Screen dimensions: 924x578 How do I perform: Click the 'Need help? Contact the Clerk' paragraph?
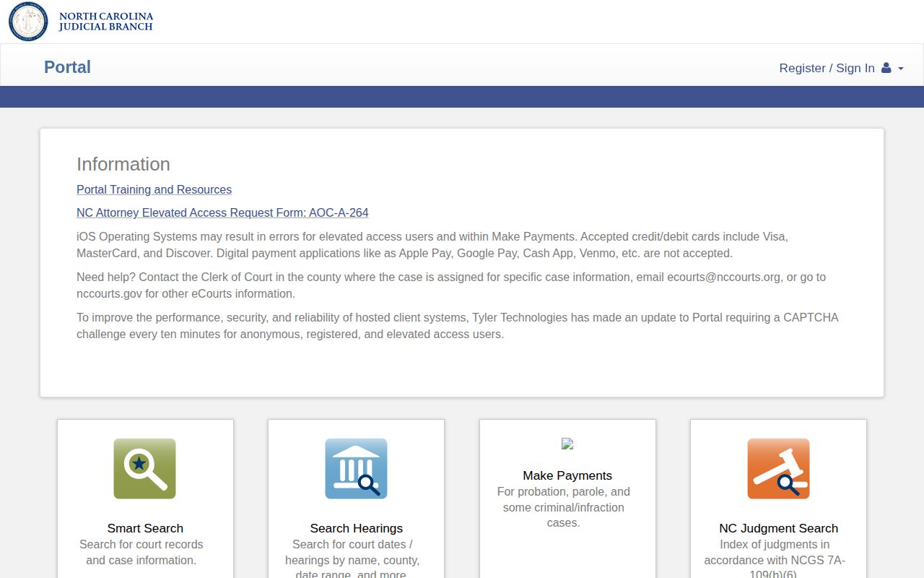pyautogui.click(x=451, y=285)
